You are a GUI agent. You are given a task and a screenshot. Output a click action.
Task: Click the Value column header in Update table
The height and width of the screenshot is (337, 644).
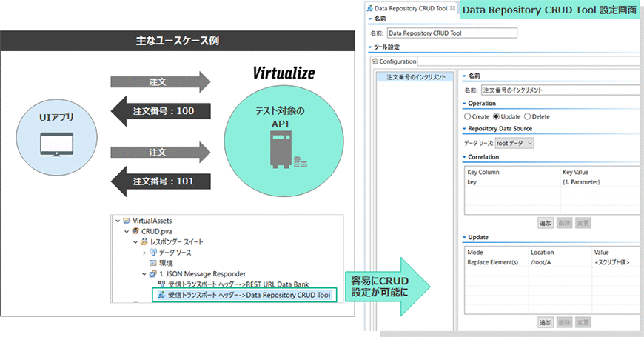click(x=601, y=252)
